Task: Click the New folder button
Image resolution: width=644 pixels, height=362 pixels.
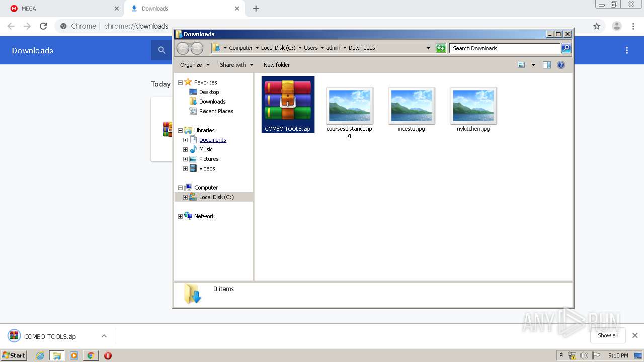Action: [x=277, y=65]
